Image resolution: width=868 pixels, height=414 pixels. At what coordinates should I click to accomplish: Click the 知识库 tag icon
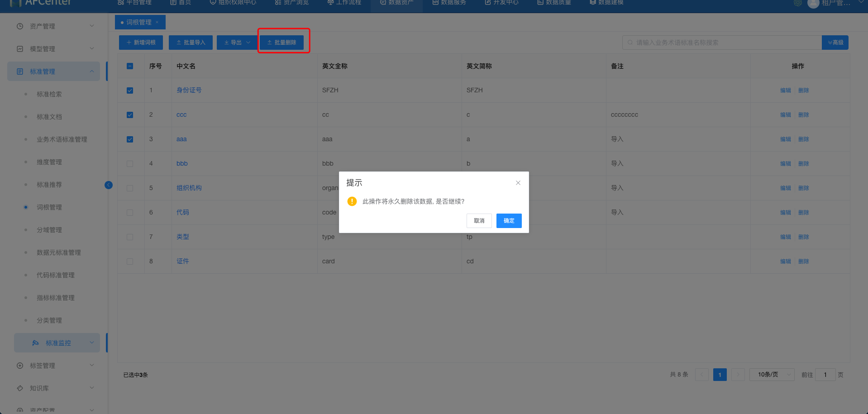(x=20, y=388)
